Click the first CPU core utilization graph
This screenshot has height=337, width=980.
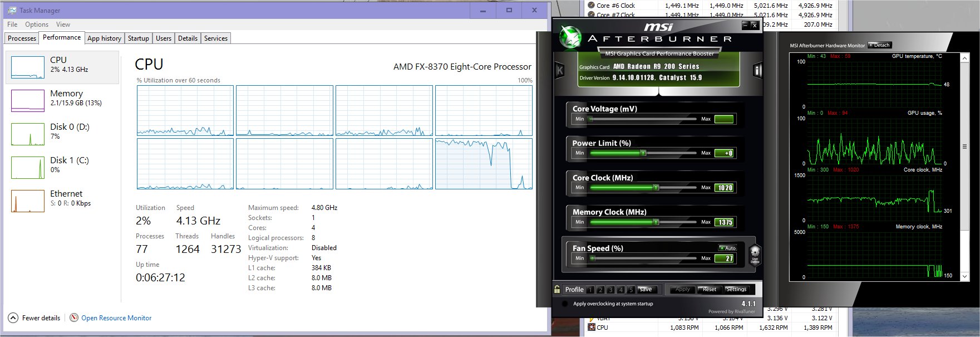(x=185, y=110)
